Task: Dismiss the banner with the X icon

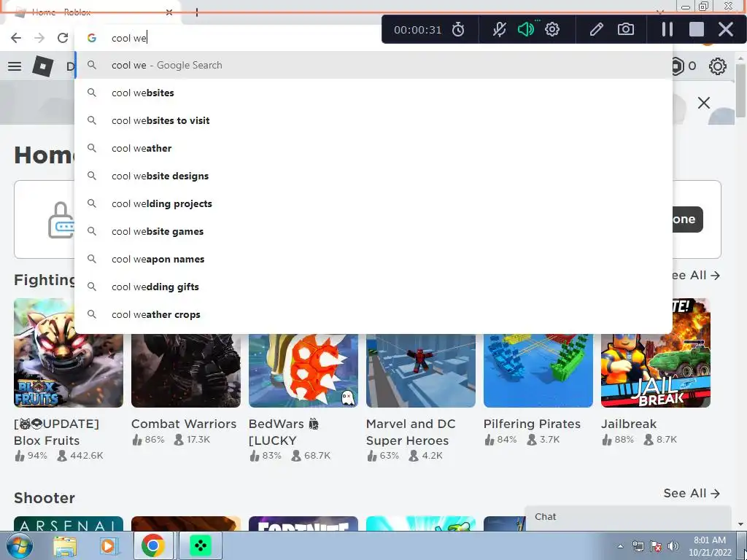Action: [x=704, y=103]
